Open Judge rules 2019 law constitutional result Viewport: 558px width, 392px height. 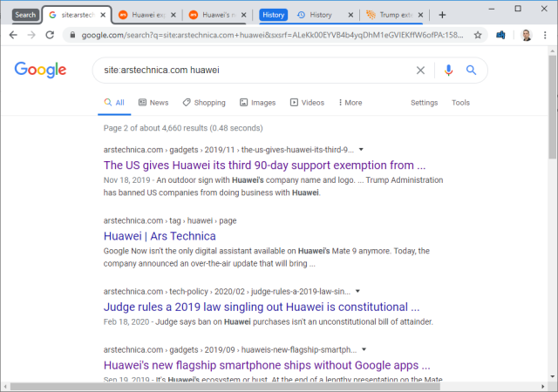click(262, 307)
